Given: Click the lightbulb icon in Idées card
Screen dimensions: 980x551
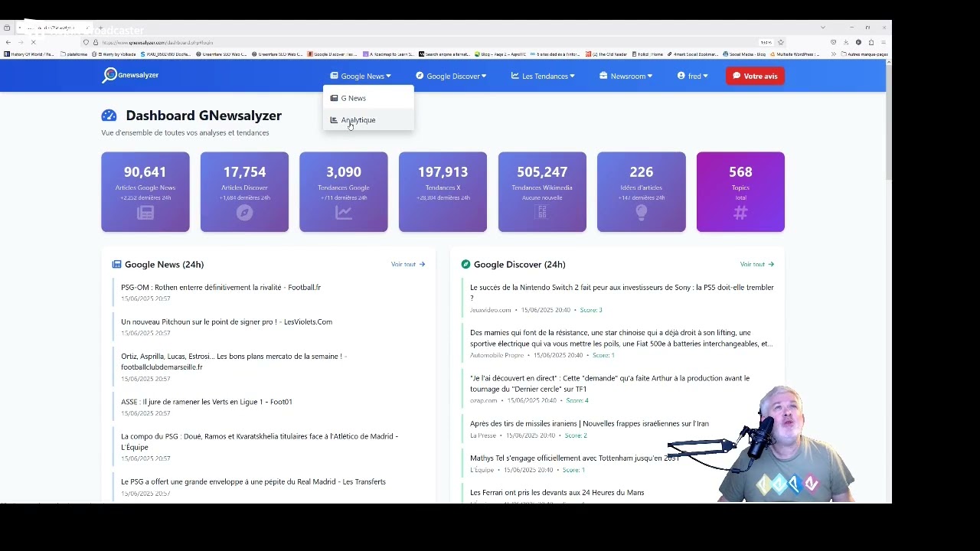Looking at the screenshot, I should point(642,214).
